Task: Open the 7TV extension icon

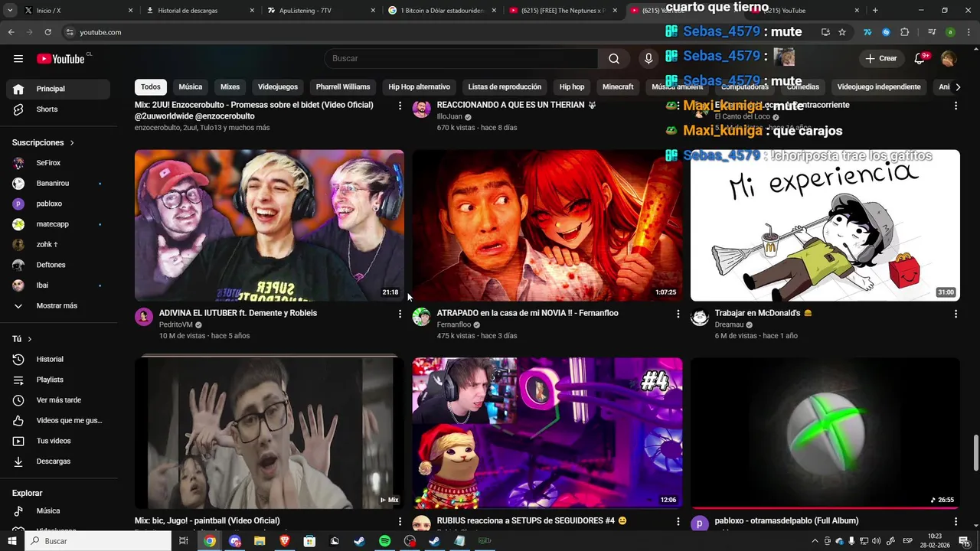Action: pyautogui.click(x=867, y=32)
